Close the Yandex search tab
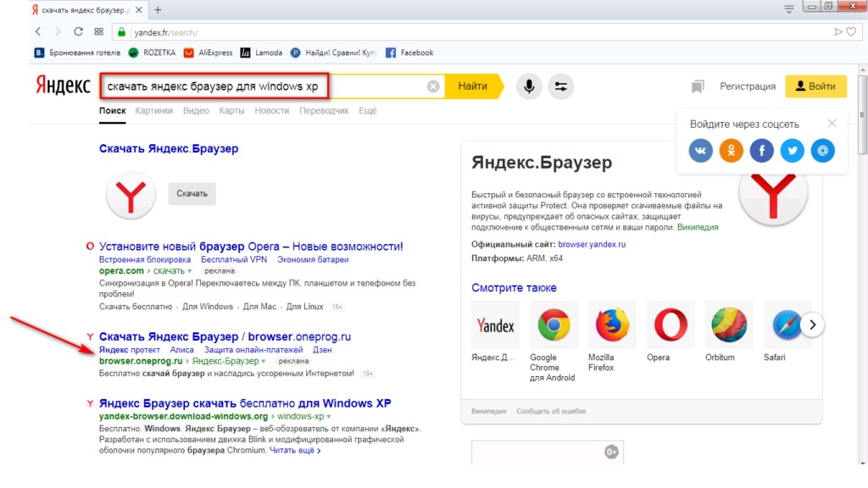Image resolution: width=868 pixels, height=488 pixels. [x=138, y=9]
